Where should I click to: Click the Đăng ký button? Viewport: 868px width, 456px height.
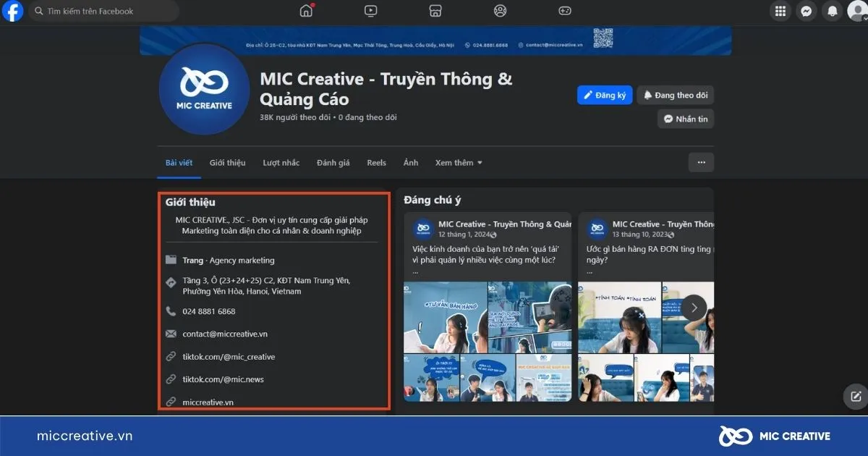605,95
